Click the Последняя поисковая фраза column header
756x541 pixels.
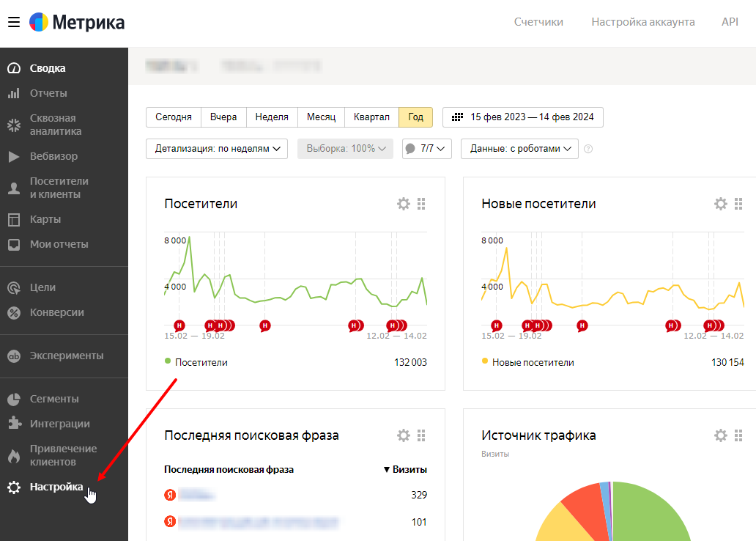point(229,470)
